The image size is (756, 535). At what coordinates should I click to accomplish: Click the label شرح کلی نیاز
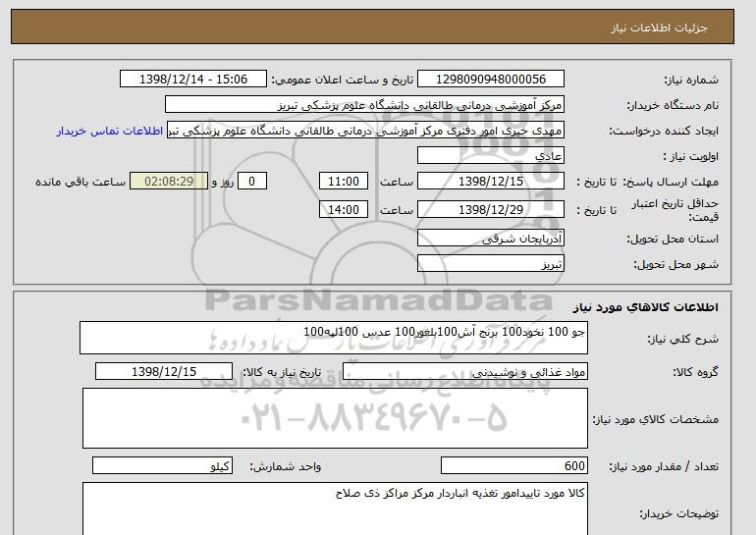pos(682,339)
